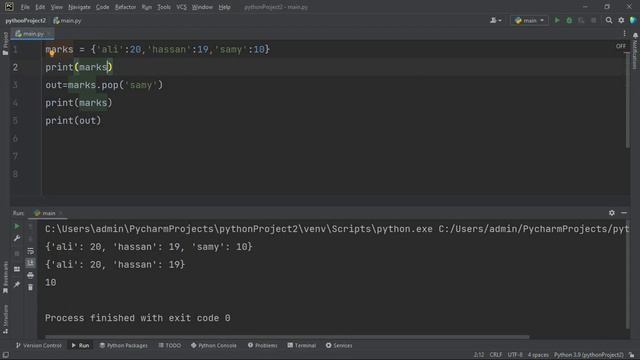Click the intention bulb on line 1

52,54
